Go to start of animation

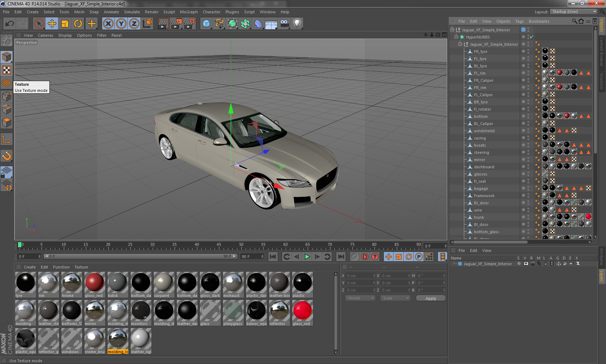(x=273, y=257)
